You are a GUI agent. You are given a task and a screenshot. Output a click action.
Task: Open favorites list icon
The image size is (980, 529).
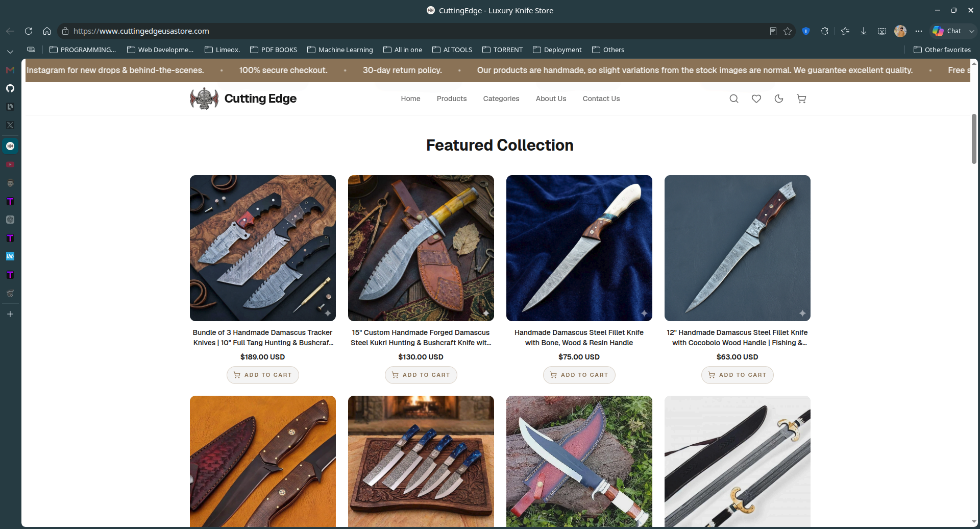[845, 31]
